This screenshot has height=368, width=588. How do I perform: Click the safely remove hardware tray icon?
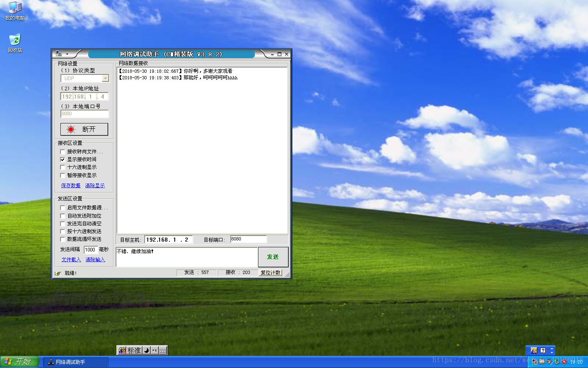tap(557, 362)
